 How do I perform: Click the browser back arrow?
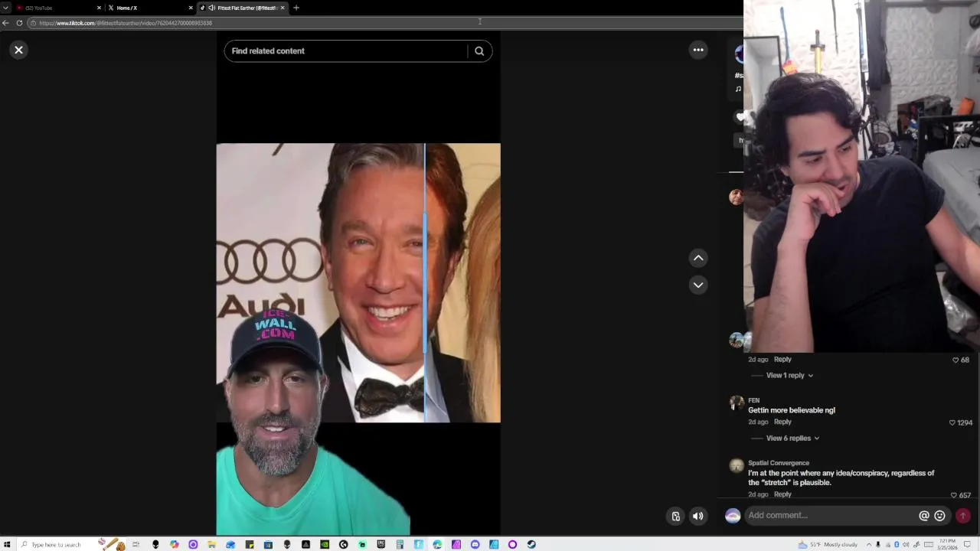click(5, 23)
